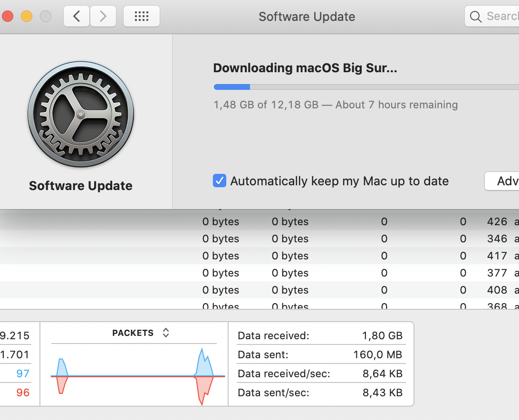
Task: Click the blue packets-in value 97
Action: tap(23, 373)
